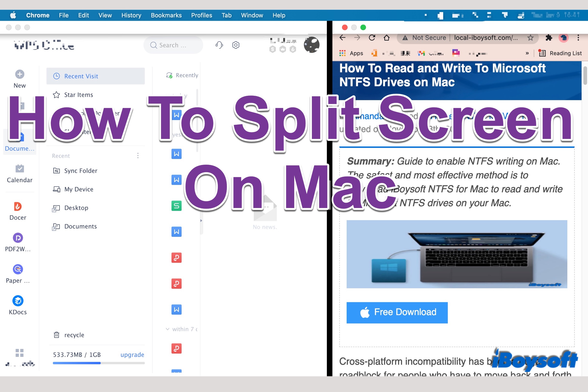588x392 pixels.
Task: Click the Free Download button on iBoysoft page
Action: click(x=397, y=312)
